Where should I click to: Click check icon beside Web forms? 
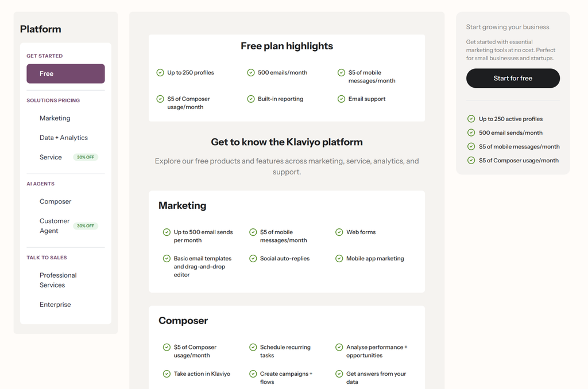tap(339, 232)
